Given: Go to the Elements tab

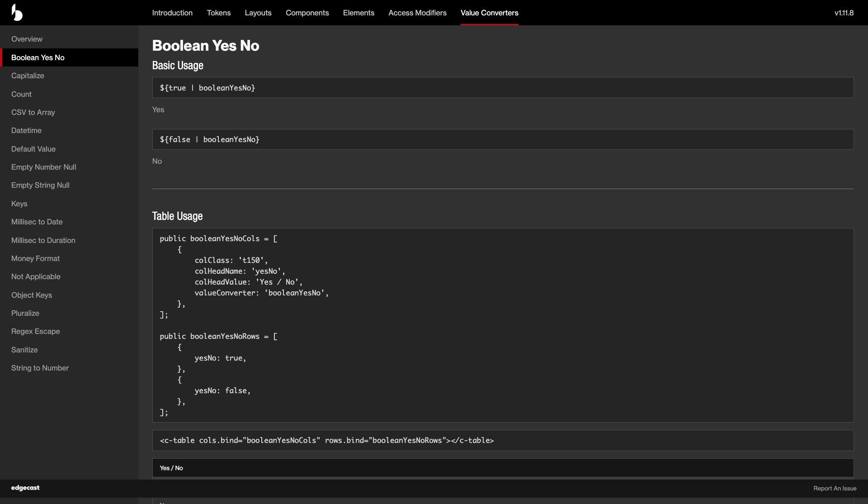Looking at the screenshot, I should coord(359,13).
